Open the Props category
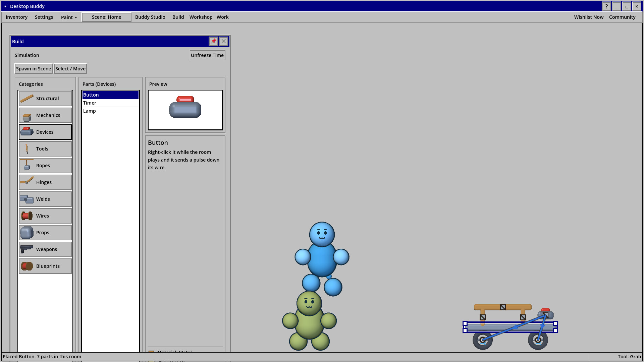The height and width of the screenshot is (362, 644). [x=45, y=233]
